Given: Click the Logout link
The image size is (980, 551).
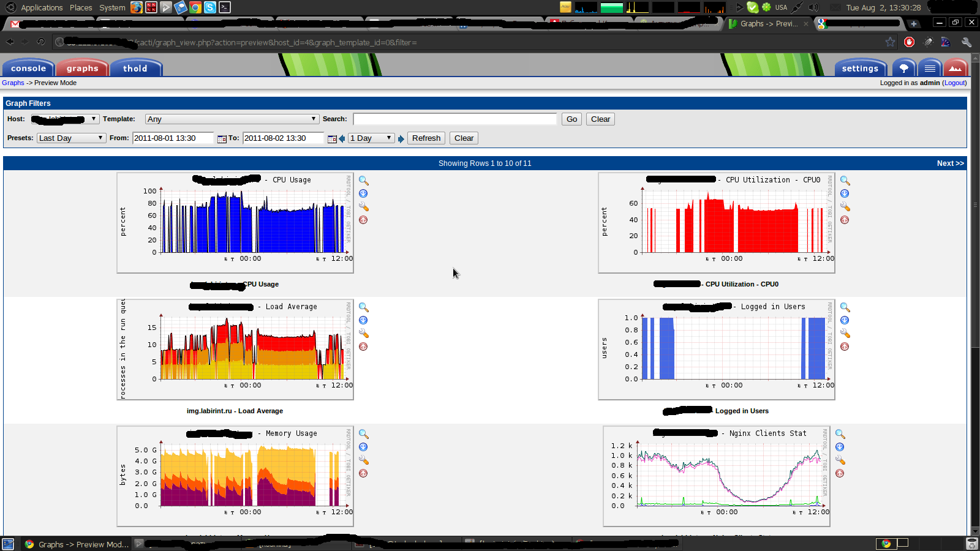Looking at the screenshot, I should pos(954,83).
